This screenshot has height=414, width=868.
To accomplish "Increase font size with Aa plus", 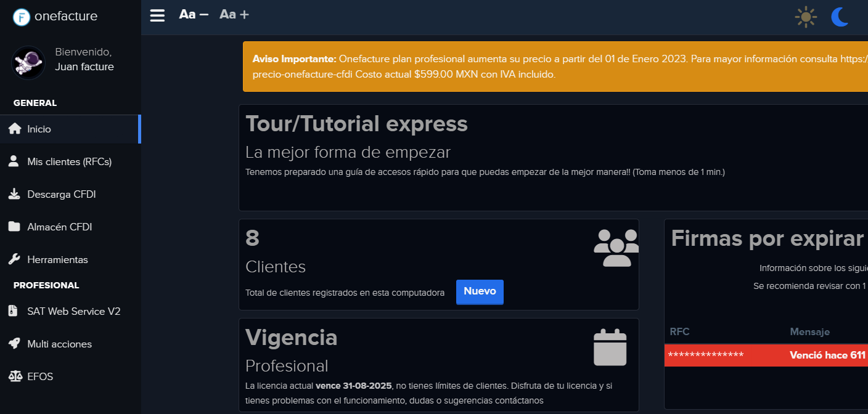I will click(x=234, y=14).
